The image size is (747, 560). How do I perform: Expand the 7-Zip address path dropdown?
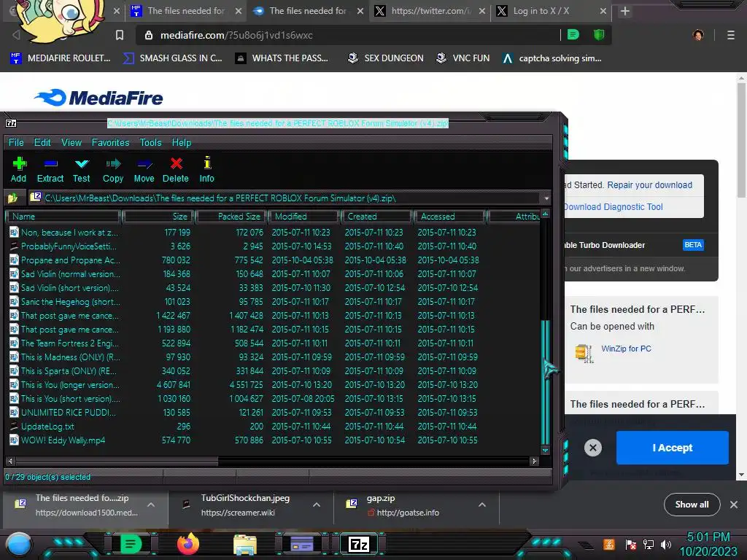pos(546,198)
